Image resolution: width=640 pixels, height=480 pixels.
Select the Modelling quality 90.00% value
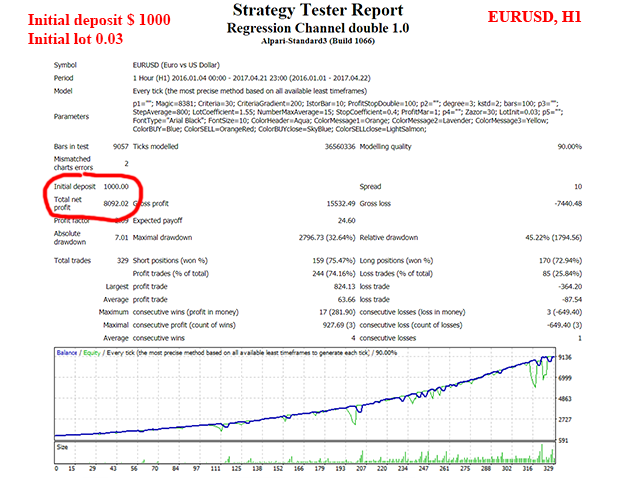pyautogui.click(x=570, y=147)
